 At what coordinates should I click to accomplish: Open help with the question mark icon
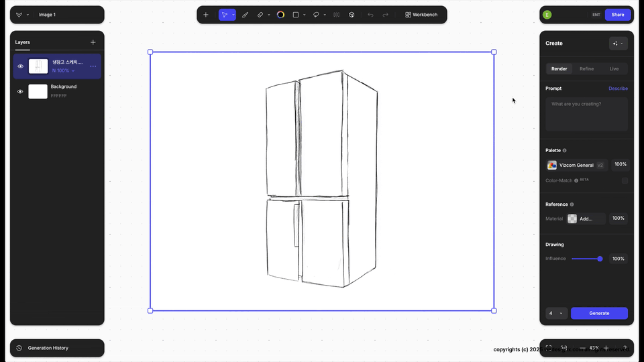tap(625, 348)
